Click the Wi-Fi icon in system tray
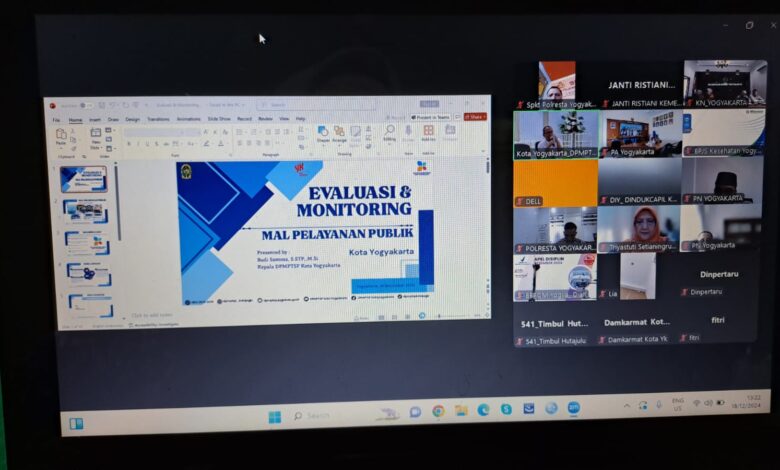 (x=697, y=403)
